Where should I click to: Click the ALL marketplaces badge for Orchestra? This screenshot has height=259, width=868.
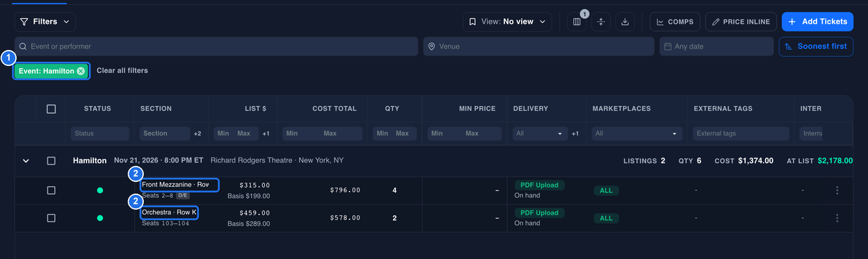(x=606, y=218)
